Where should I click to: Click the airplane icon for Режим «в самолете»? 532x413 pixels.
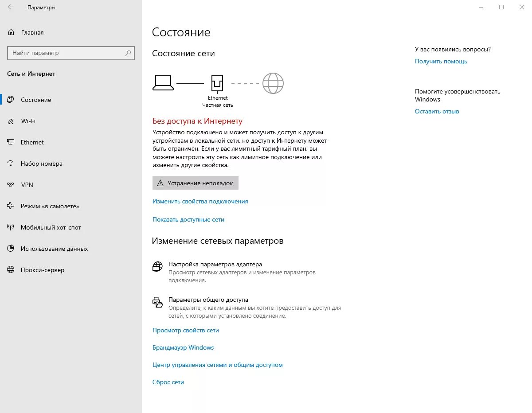pyautogui.click(x=11, y=206)
